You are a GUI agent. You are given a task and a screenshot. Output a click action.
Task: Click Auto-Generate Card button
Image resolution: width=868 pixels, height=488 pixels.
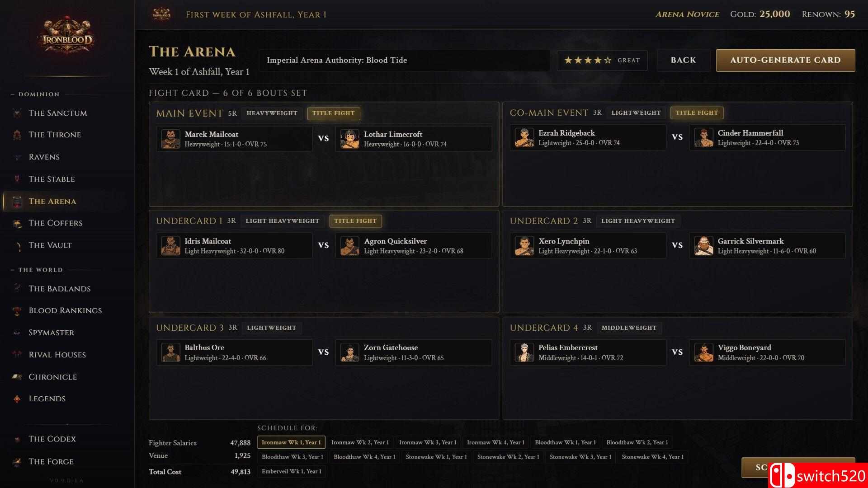pyautogui.click(x=785, y=60)
